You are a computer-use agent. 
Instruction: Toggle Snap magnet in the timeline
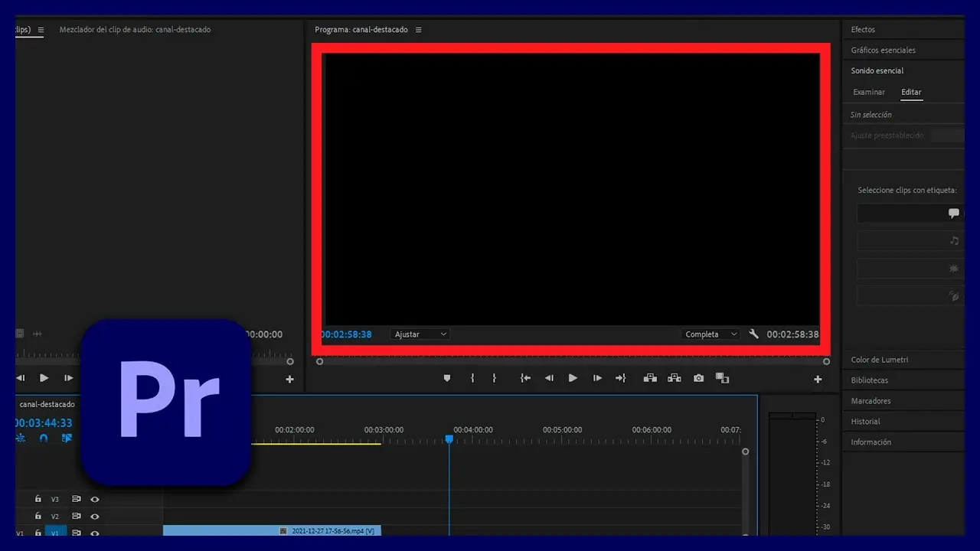pos(44,438)
